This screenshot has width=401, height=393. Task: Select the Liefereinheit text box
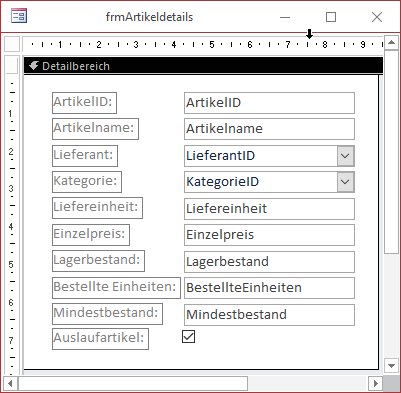click(x=269, y=209)
